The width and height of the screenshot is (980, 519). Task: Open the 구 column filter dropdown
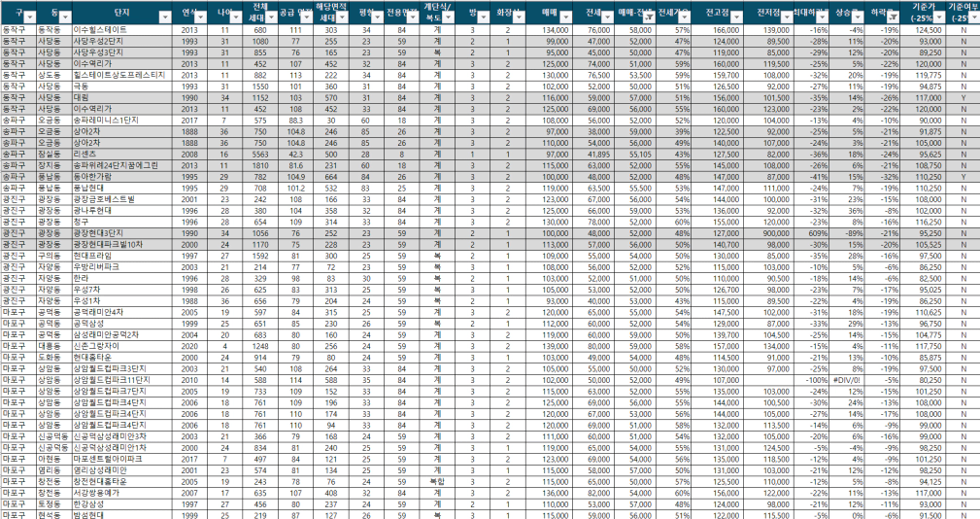pos(29,17)
